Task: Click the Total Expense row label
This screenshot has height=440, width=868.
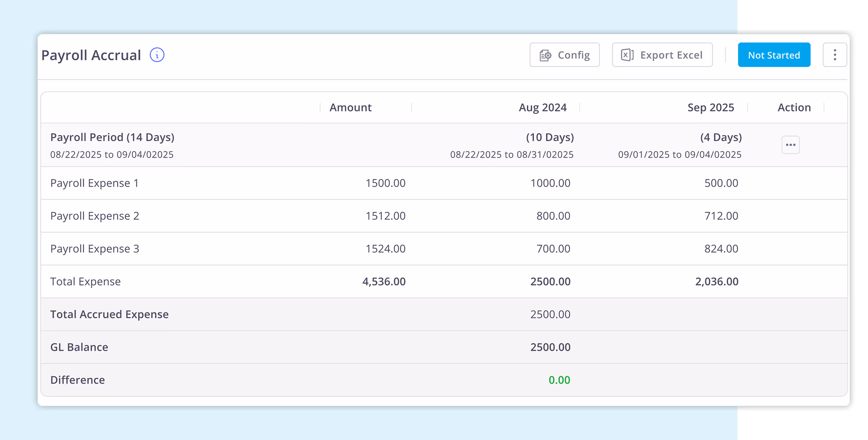Action: click(x=85, y=281)
